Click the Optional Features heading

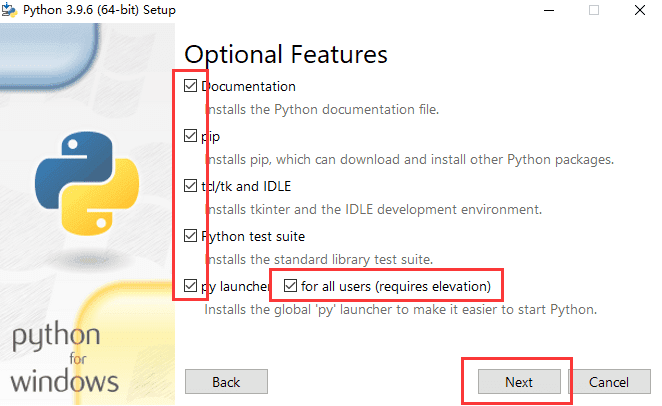[286, 55]
